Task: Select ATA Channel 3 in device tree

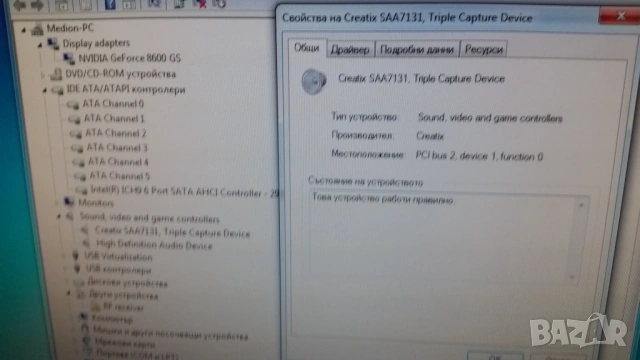Action: pos(117,147)
